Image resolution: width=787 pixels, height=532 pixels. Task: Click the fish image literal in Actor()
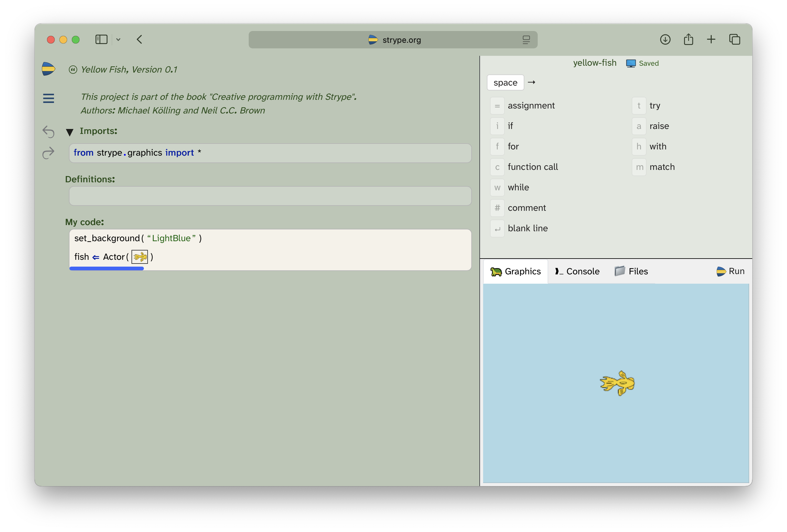(140, 257)
